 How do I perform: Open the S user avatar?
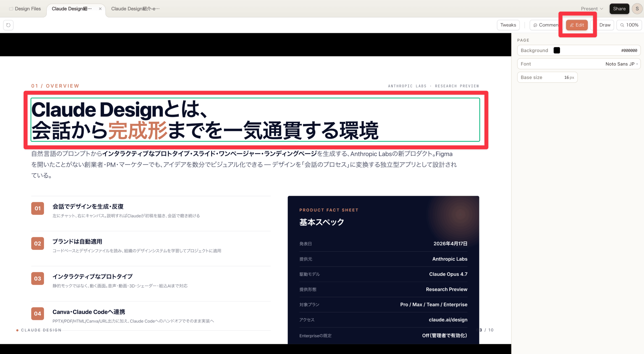click(637, 9)
